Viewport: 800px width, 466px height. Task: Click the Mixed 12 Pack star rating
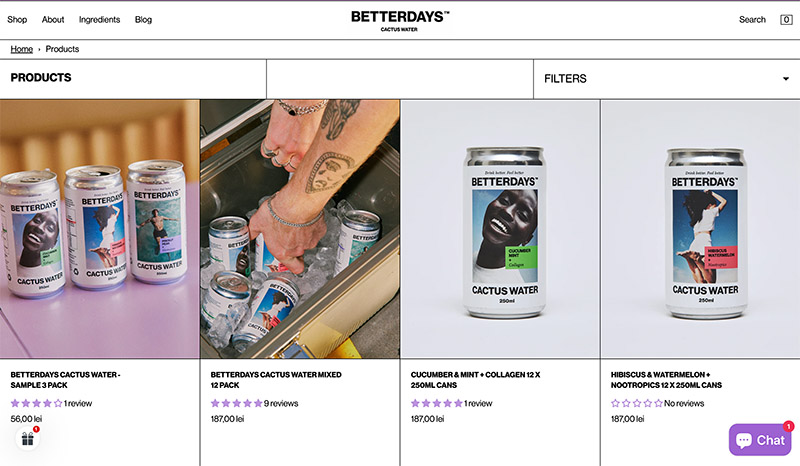pyautogui.click(x=236, y=403)
